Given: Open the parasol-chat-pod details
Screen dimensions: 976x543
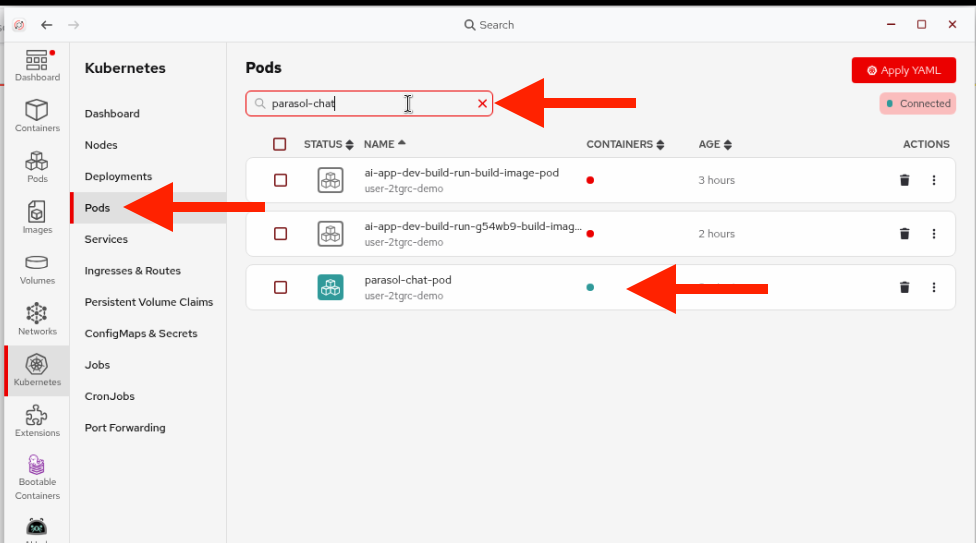Looking at the screenshot, I should 408,280.
